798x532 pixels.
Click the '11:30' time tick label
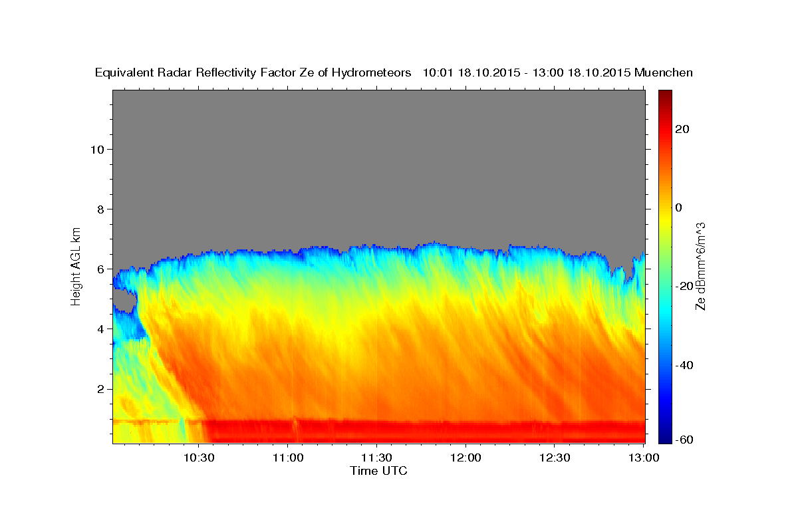point(376,458)
